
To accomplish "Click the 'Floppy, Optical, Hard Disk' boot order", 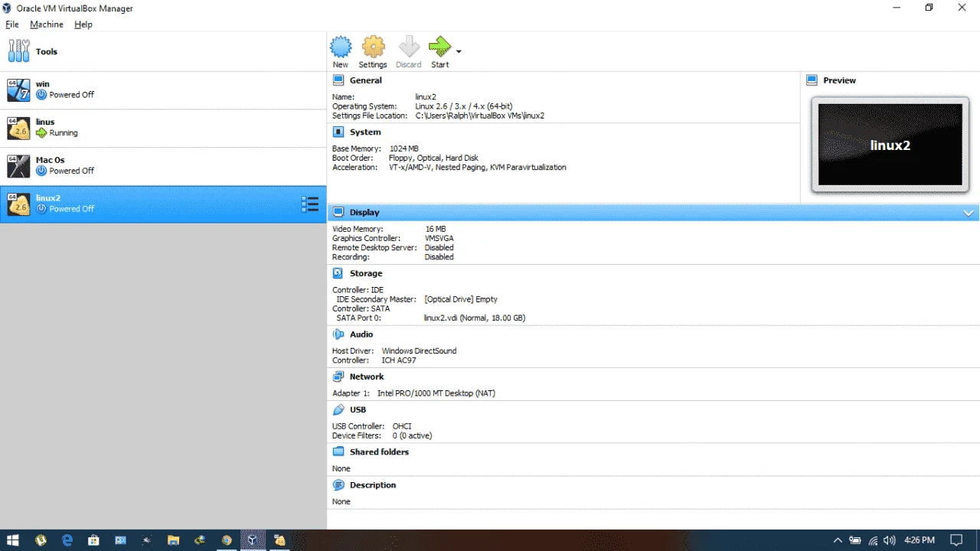I will [433, 158].
